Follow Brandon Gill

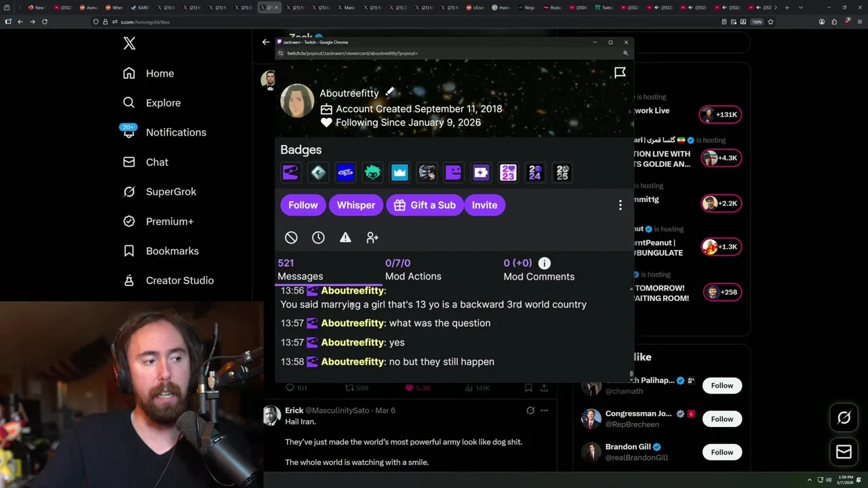coord(722,452)
